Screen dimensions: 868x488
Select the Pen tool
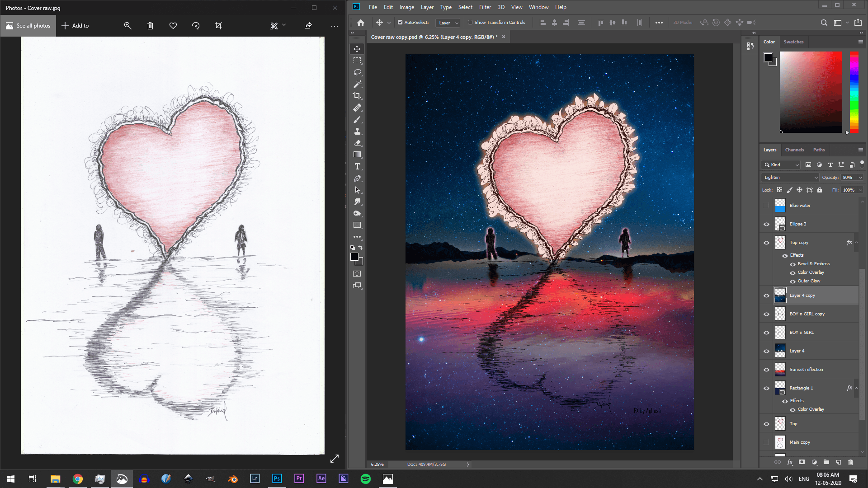[357, 178]
